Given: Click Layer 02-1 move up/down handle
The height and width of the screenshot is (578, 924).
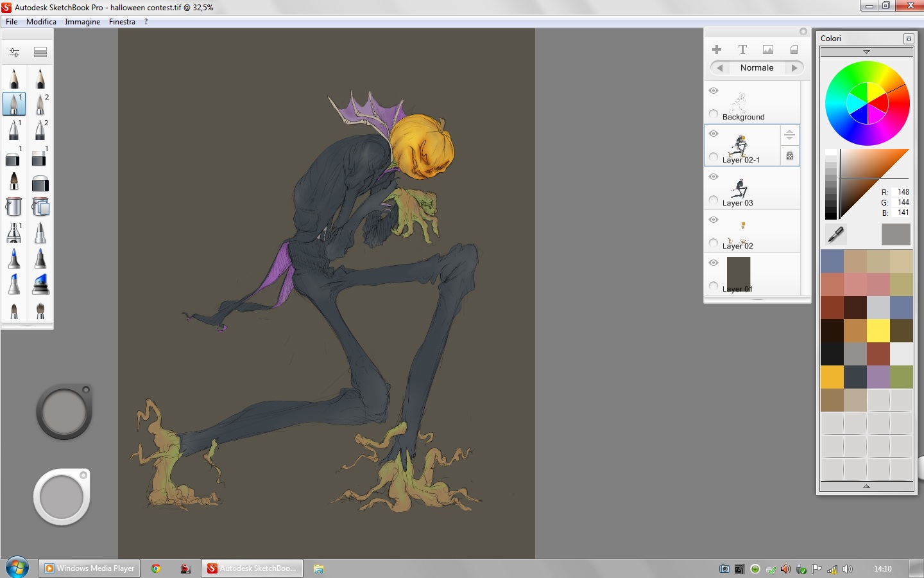Looking at the screenshot, I should pos(790,135).
